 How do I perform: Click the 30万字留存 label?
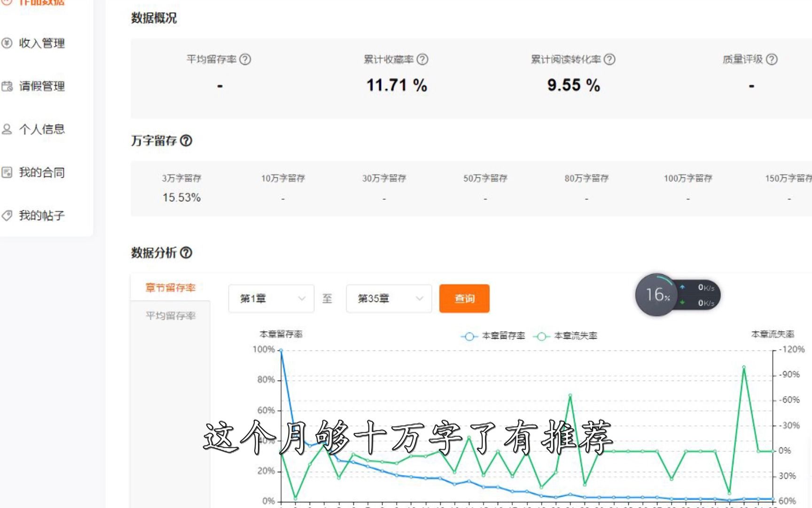pyautogui.click(x=384, y=178)
